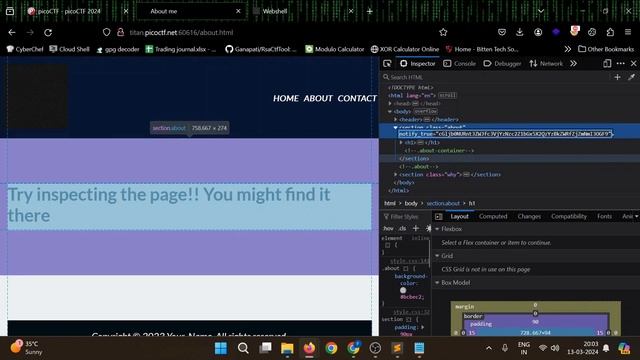Show more DevTools tools chevron
Screen dimensions: 640x360
point(573,64)
